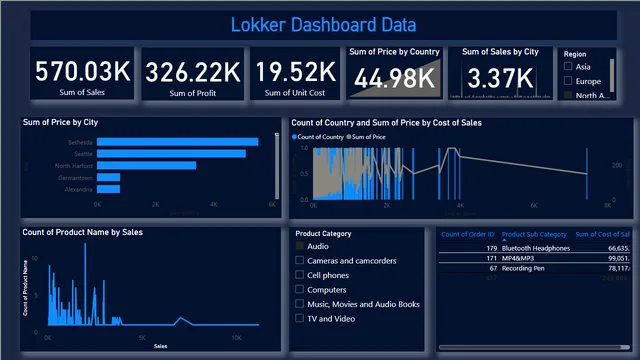Screen dimensions: 640x360
Task: Sort table by Product Sub Category header
Action: coord(534,234)
